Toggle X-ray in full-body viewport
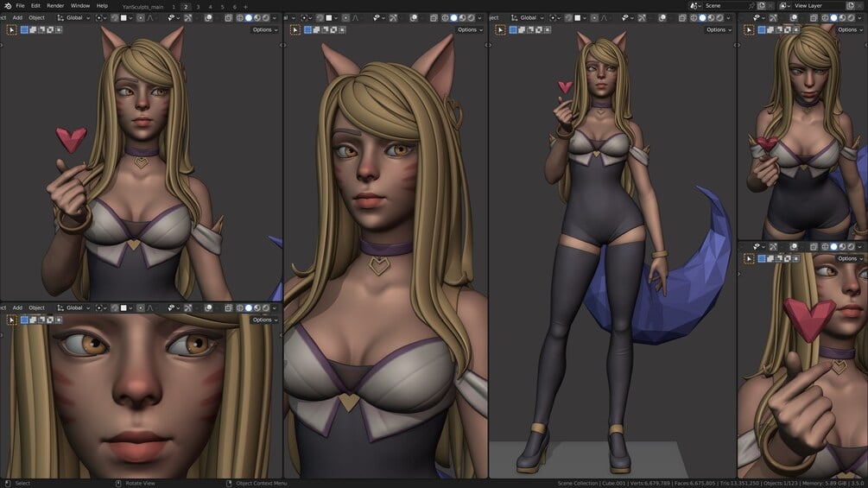The height and width of the screenshot is (488, 868). [x=682, y=17]
